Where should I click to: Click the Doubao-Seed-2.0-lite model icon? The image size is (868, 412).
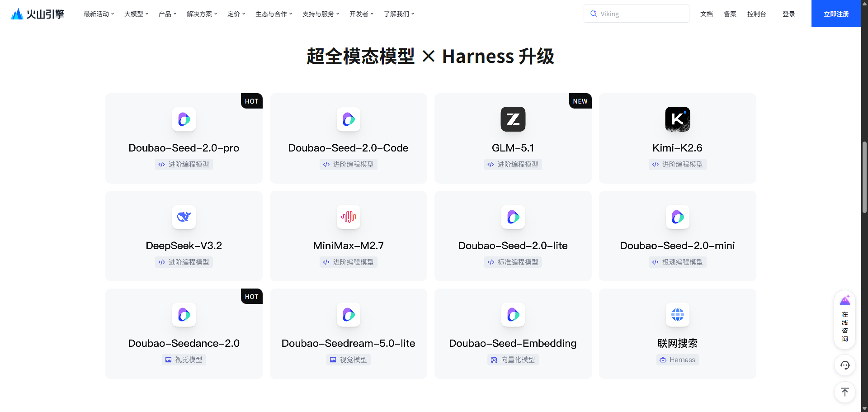(513, 217)
